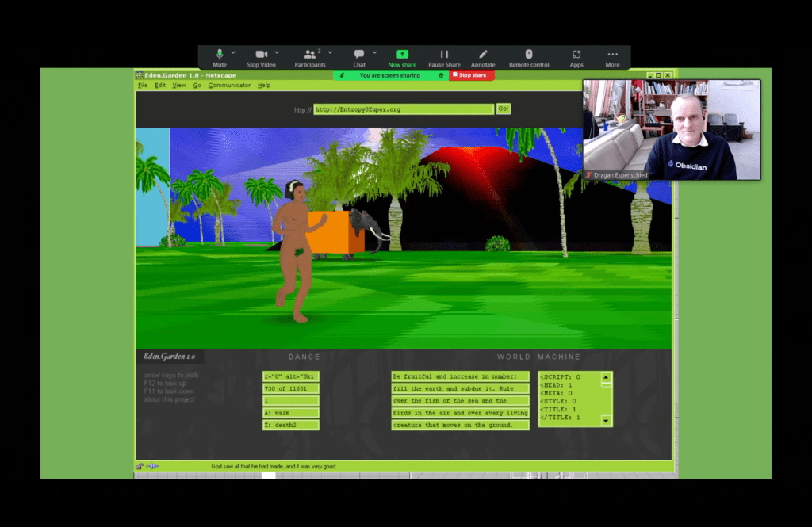
Task: Open the Chat panel
Action: click(x=359, y=55)
